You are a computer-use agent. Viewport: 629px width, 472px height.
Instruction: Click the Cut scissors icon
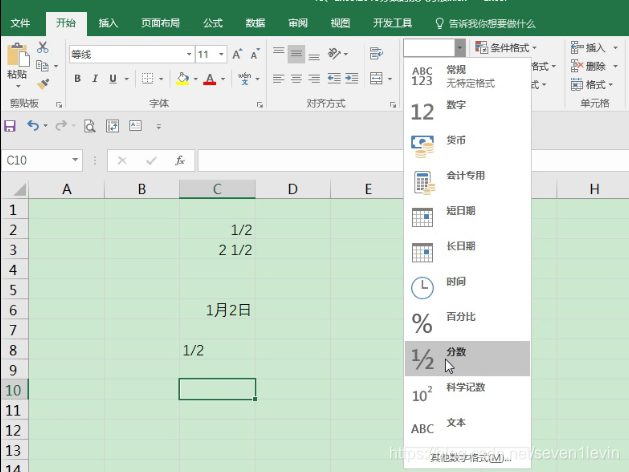43,47
